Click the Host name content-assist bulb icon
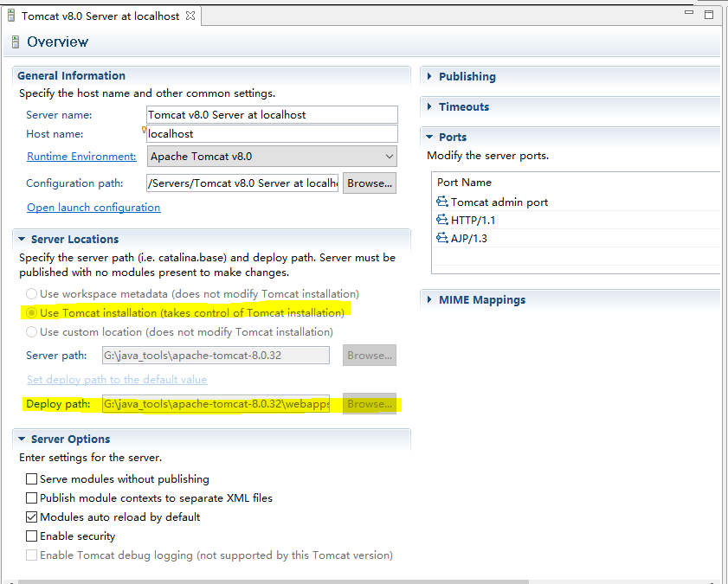This screenshot has height=584, width=728. pos(144,130)
